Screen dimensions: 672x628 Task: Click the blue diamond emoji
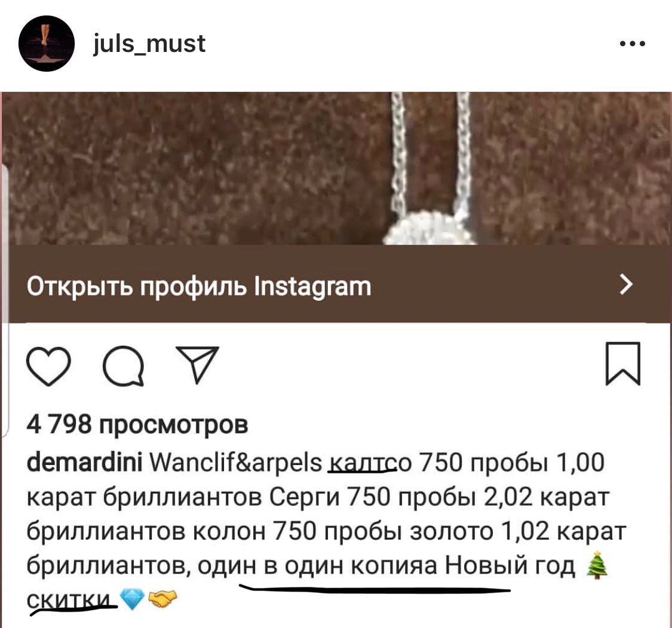(131, 599)
